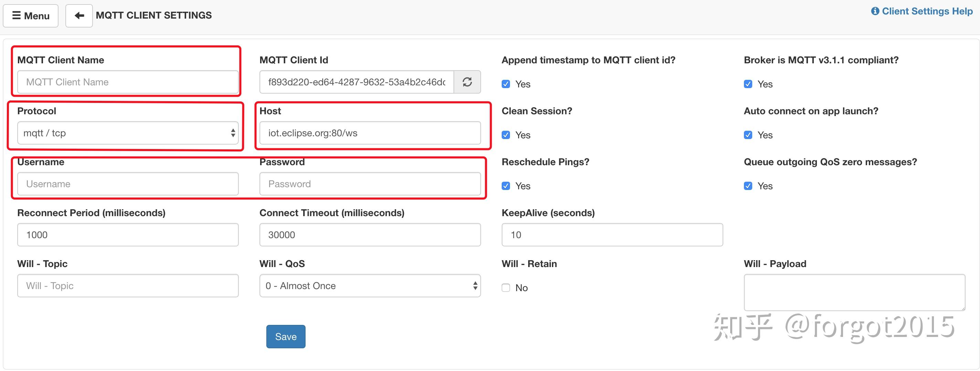Image resolution: width=980 pixels, height=371 pixels.
Task: Uncheck Queue outgoing QoS zero messages
Action: (748, 186)
